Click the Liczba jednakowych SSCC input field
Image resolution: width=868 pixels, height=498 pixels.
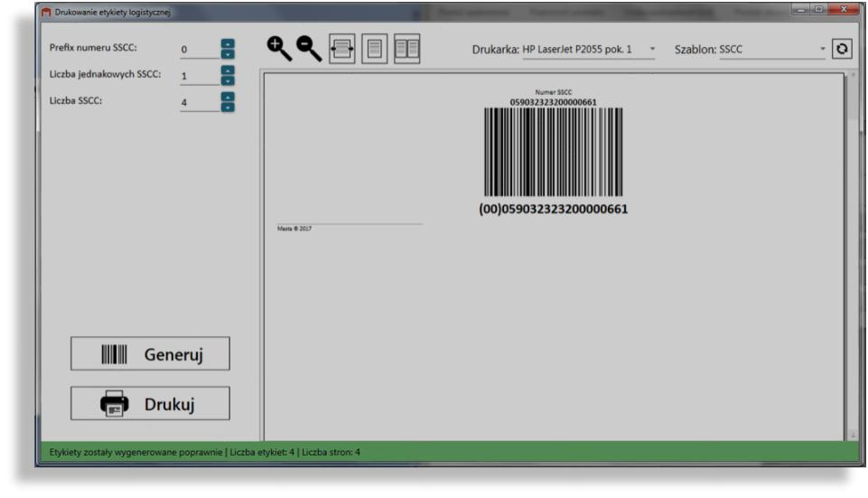pyautogui.click(x=200, y=76)
